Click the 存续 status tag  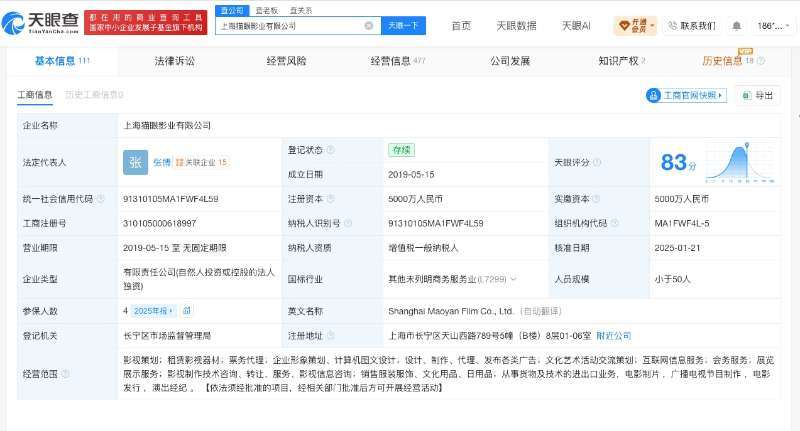coord(402,150)
